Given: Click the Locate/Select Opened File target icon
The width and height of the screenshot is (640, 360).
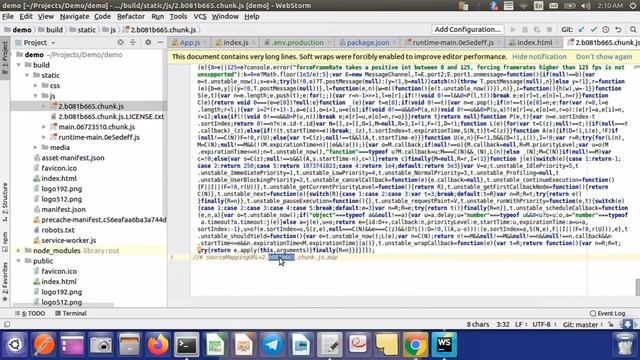Looking at the screenshot, I should coord(120,42).
